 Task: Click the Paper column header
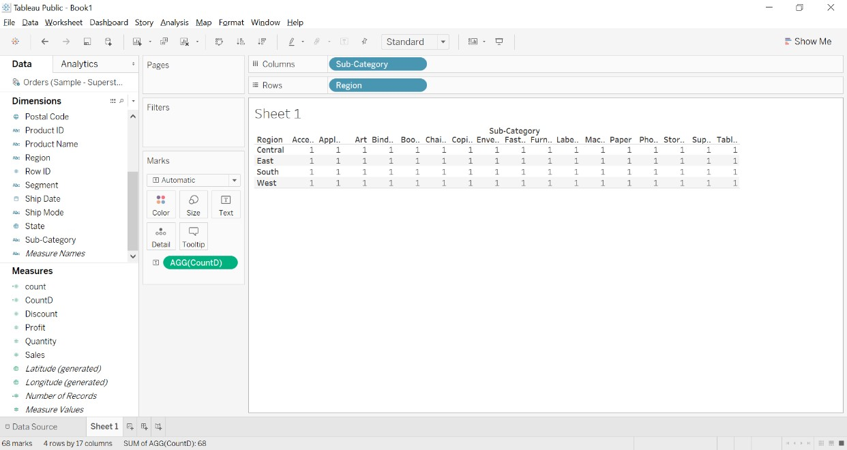[x=621, y=139]
